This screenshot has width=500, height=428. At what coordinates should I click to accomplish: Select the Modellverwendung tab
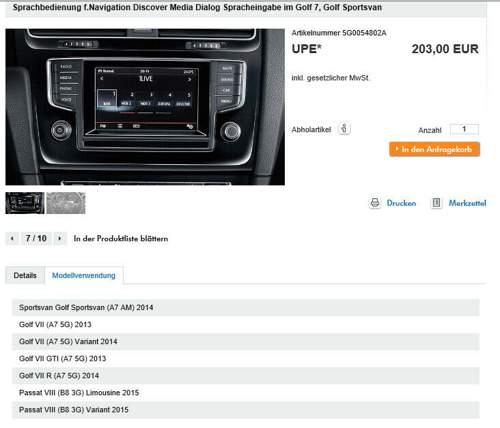[x=84, y=276]
